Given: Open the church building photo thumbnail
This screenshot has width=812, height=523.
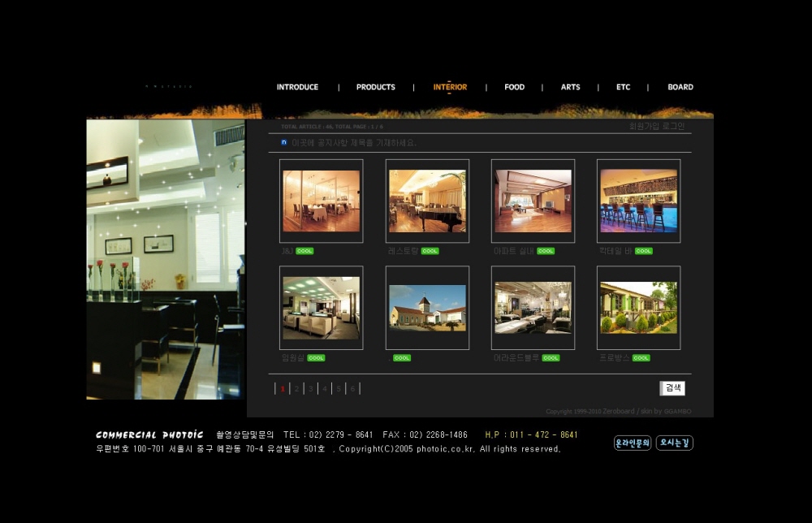Looking at the screenshot, I should tap(427, 308).
